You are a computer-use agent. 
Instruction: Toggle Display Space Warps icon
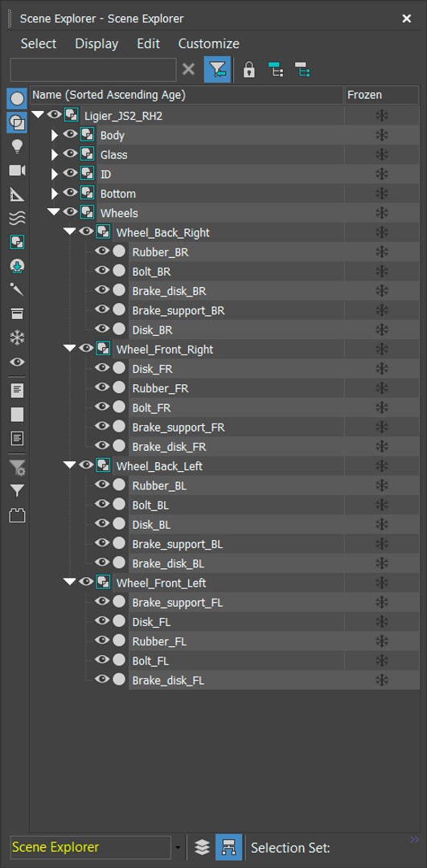point(17,218)
